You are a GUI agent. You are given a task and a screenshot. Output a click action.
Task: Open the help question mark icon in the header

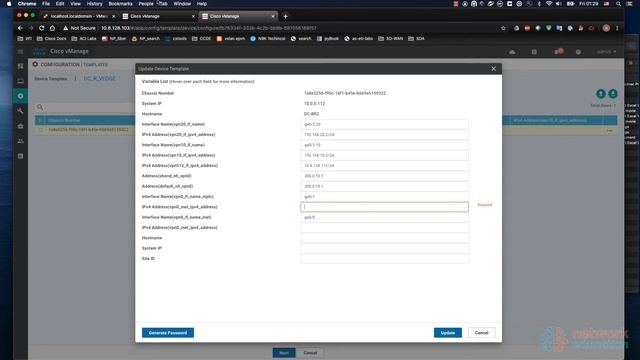[x=578, y=52]
